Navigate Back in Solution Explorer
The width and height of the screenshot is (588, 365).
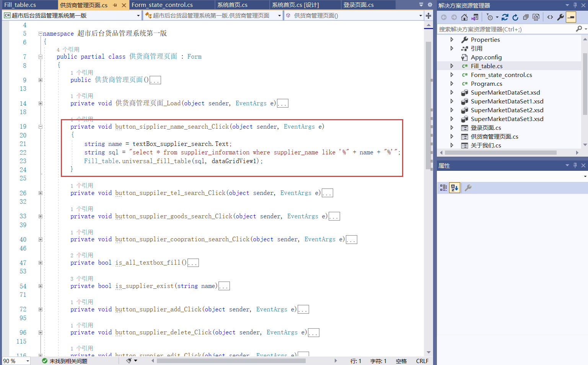(444, 17)
